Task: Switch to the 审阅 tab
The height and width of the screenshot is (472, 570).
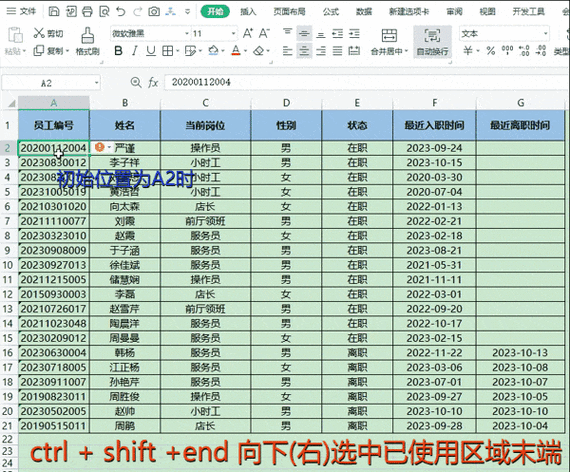Action: (454, 12)
